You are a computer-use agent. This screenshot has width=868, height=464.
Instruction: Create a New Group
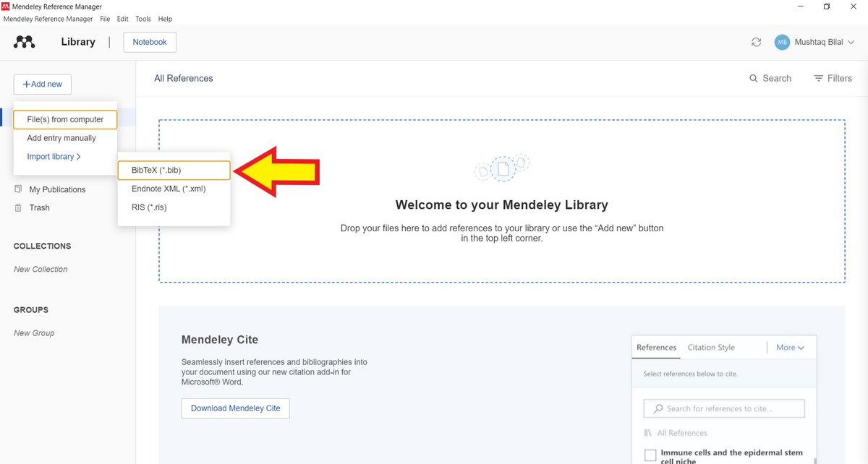pyautogui.click(x=34, y=333)
